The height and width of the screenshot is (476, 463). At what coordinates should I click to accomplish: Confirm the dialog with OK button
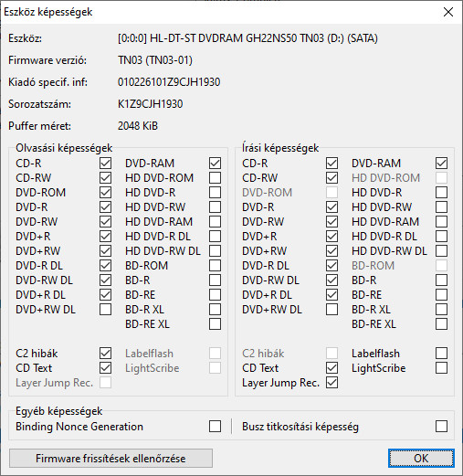click(421, 458)
